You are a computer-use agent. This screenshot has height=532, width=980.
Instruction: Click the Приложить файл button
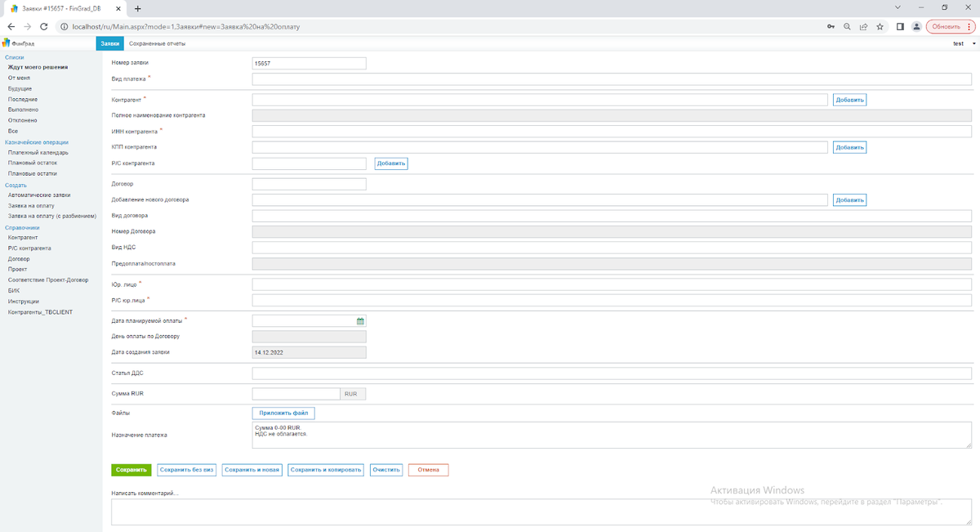pyautogui.click(x=283, y=414)
